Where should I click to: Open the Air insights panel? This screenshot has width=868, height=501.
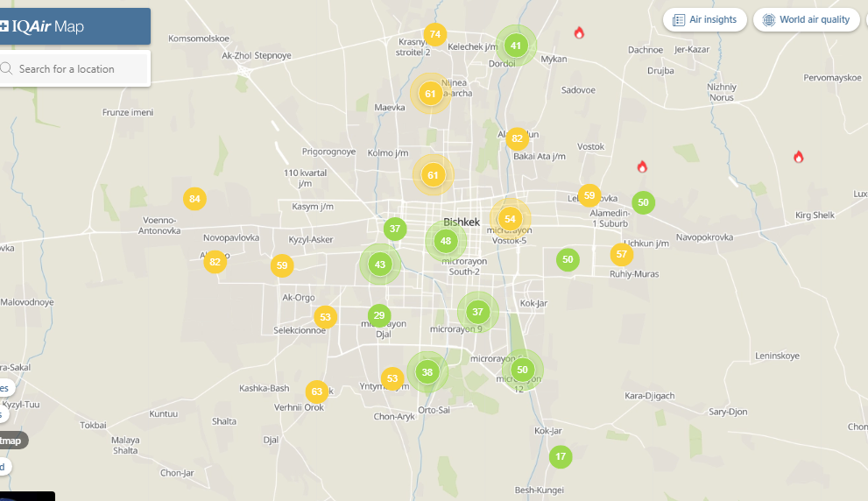coord(705,20)
